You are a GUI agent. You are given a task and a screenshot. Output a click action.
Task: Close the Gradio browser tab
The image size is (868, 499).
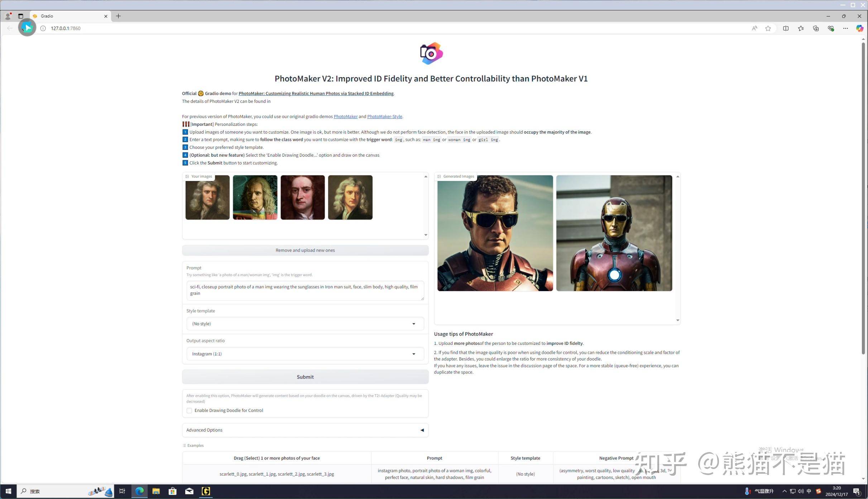[106, 16]
